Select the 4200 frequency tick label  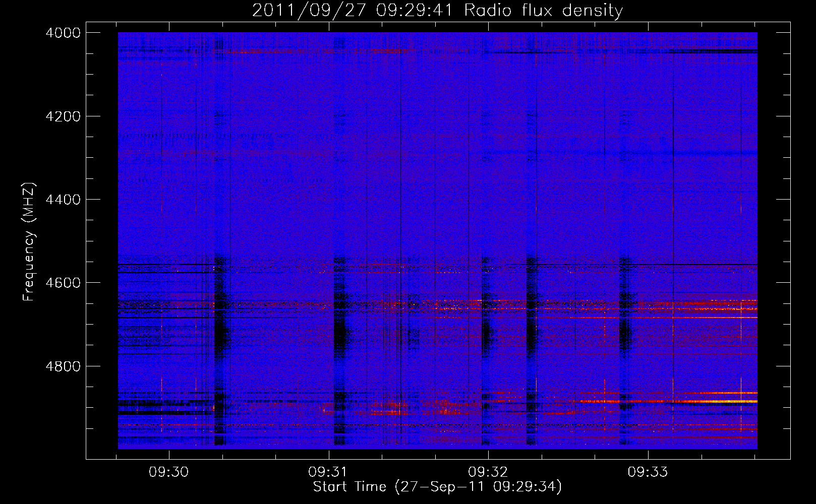(63, 116)
